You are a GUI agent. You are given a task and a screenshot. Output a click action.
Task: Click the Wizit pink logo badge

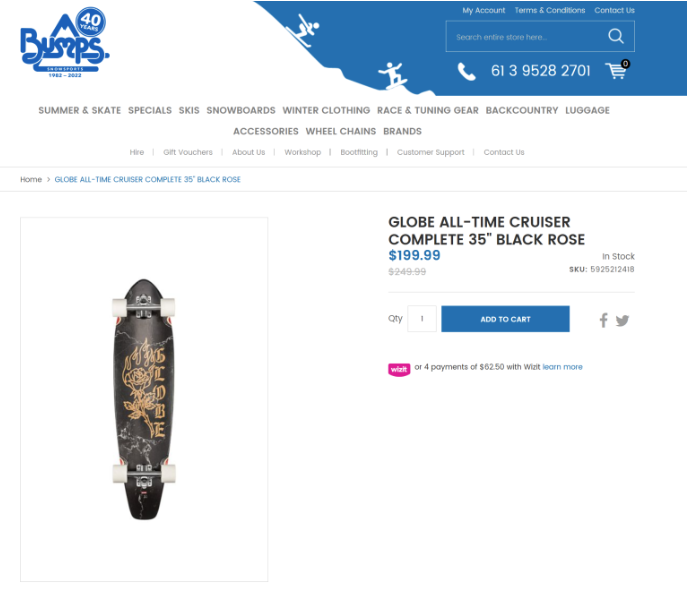[x=399, y=369]
